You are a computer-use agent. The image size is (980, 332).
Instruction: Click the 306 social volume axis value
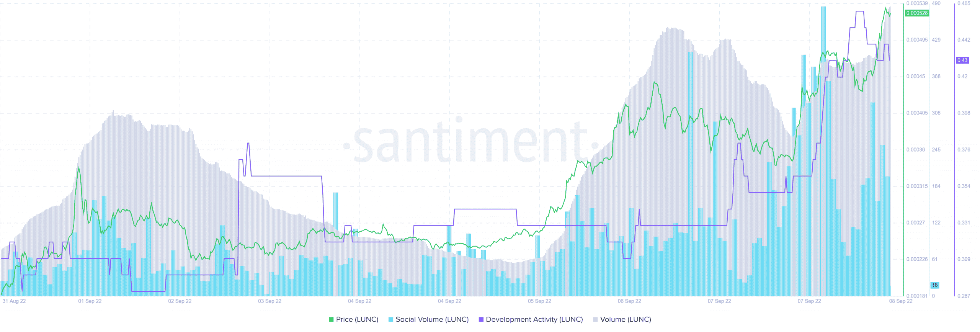[936, 113]
